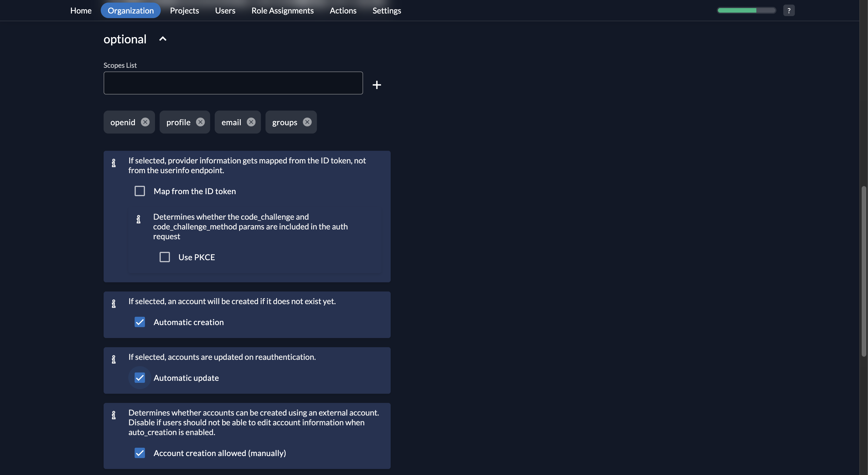
Task: Click the green progress bar in header
Action: tap(746, 10)
